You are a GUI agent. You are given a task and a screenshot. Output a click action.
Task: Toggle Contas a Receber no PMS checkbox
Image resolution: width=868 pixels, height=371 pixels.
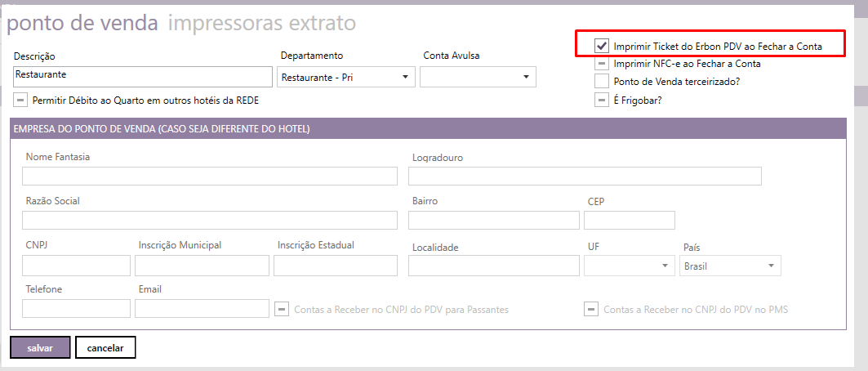[x=591, y=310]
